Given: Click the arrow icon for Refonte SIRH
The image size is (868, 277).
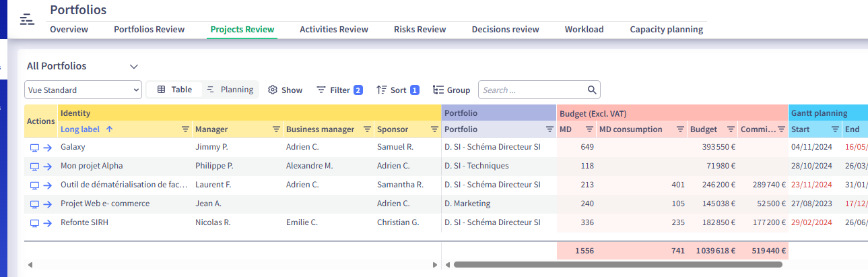Looking at the screenshot, I should (48, 222).
